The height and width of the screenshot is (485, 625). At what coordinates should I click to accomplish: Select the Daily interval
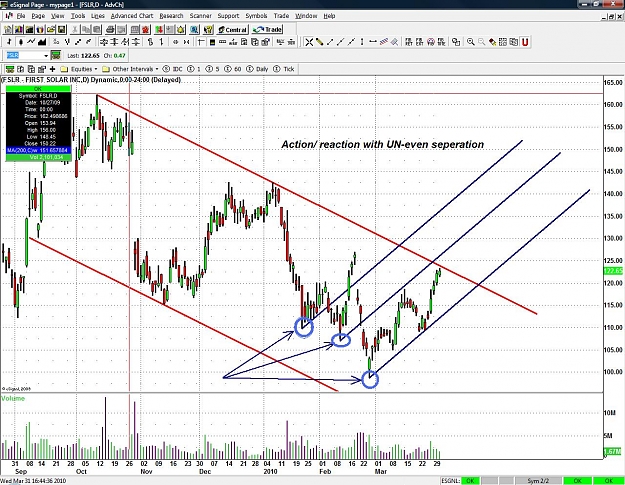pos(257,69)
